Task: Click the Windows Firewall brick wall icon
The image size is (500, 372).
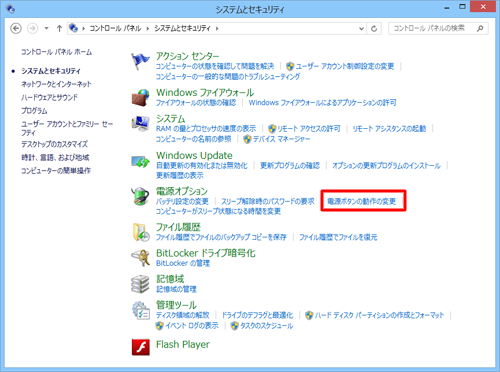Action: pos(140,97)
